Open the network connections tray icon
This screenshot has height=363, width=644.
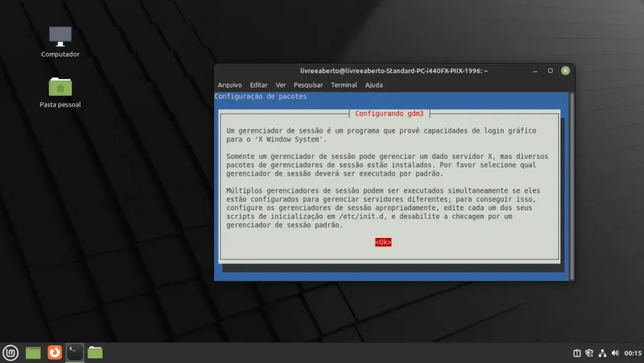(603, 353)
